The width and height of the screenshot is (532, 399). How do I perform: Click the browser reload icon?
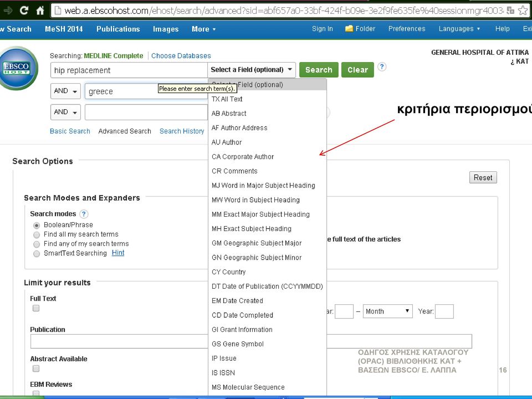click(24, 11)
